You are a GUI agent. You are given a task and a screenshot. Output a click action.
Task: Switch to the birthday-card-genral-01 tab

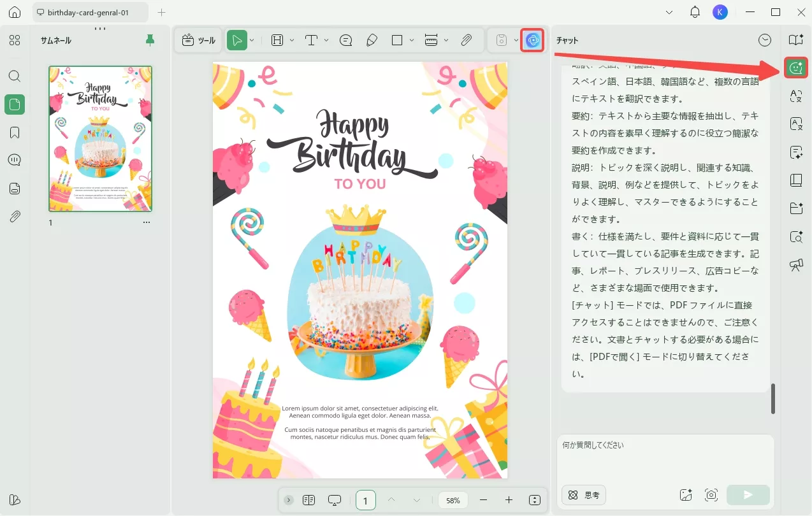(90, 12)
